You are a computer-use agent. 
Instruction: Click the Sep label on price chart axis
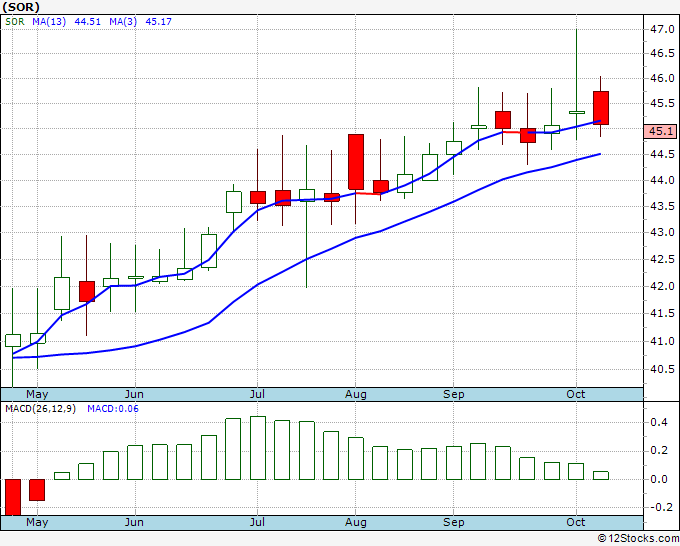(x=453, y=394)
